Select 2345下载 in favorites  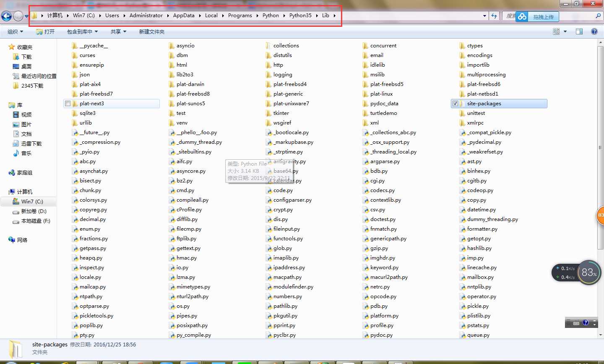coord(28,86)
